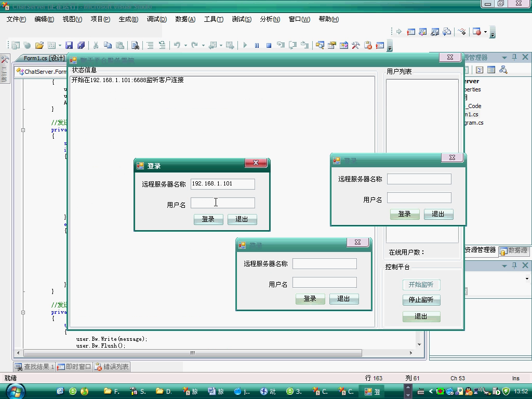
Task: Click 退出 in dialog showing 192.168.1.101
Action: click(242, 219)
